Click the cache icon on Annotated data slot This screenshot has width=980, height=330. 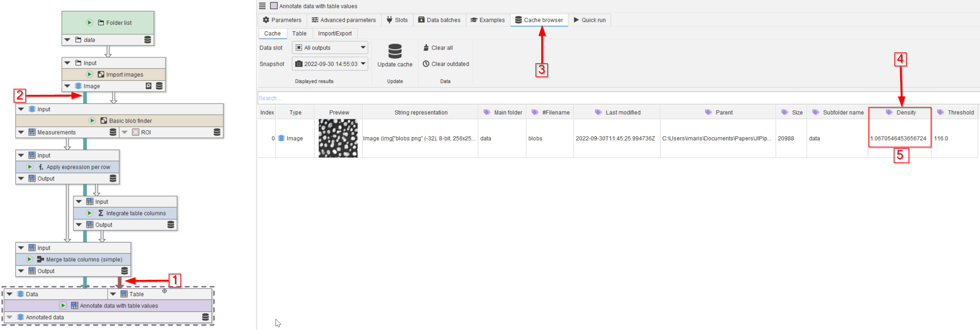coord(205,317)
